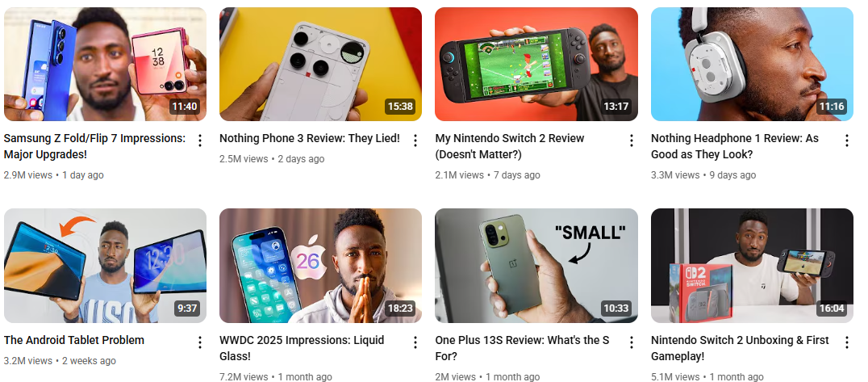Open three-dot menu for Nothing Phone 3 Review

[x=415, y=141]
